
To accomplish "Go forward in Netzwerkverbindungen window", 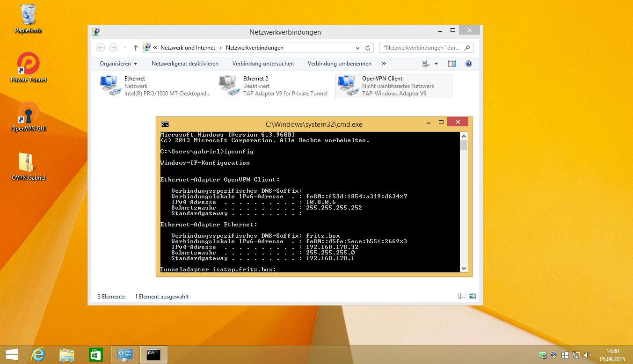I will point(114,48).
